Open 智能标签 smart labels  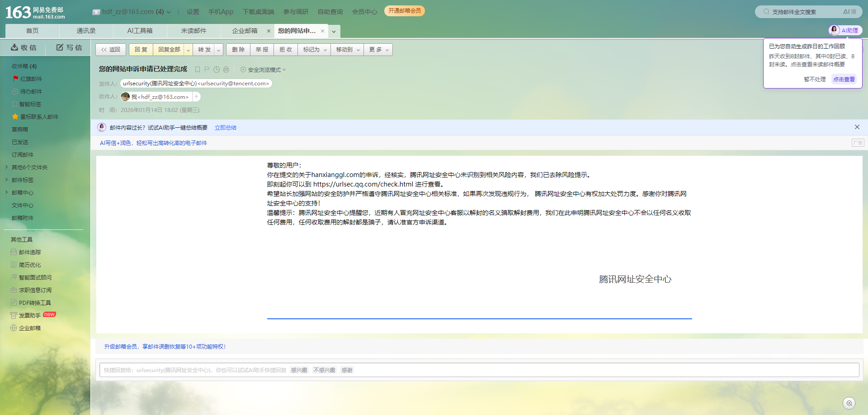click(x=30, y=104)
